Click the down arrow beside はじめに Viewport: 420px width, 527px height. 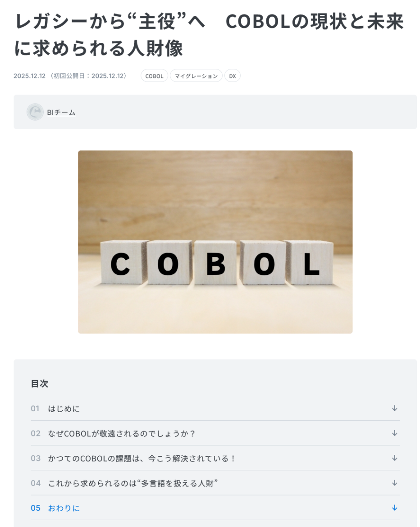394,408
